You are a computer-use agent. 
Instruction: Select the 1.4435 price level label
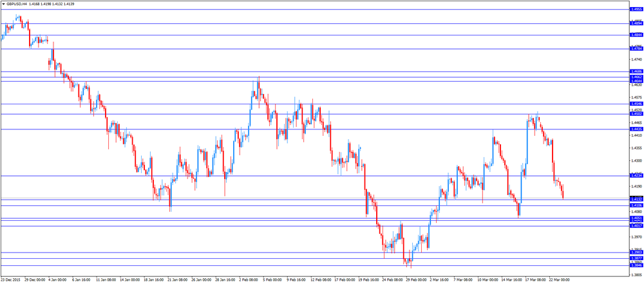(636, 129)
